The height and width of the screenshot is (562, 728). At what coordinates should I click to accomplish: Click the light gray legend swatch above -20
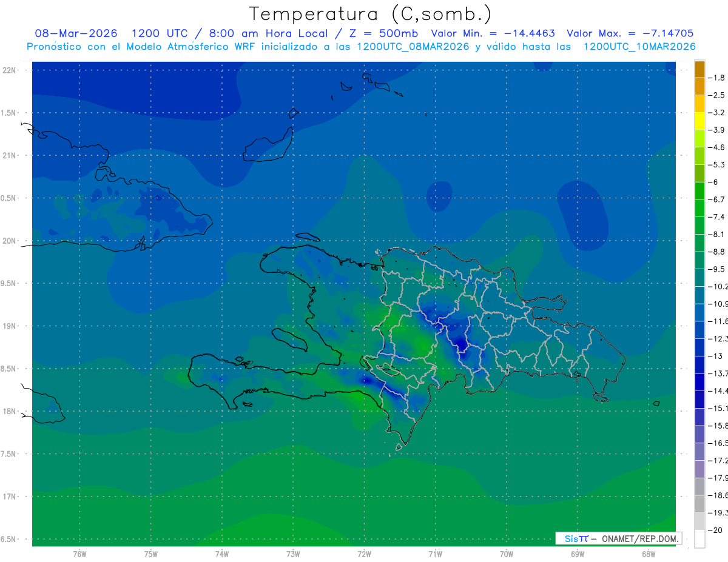pyautogui.click(x=699, y=521)
